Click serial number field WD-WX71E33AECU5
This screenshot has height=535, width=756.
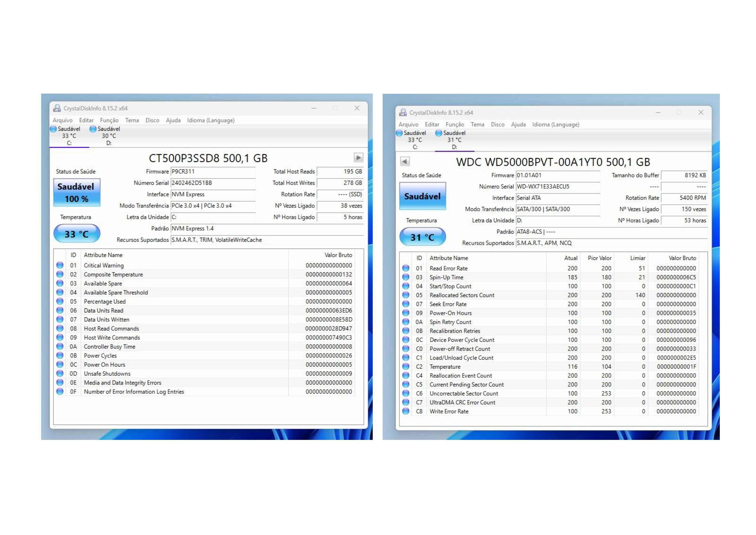558,187
